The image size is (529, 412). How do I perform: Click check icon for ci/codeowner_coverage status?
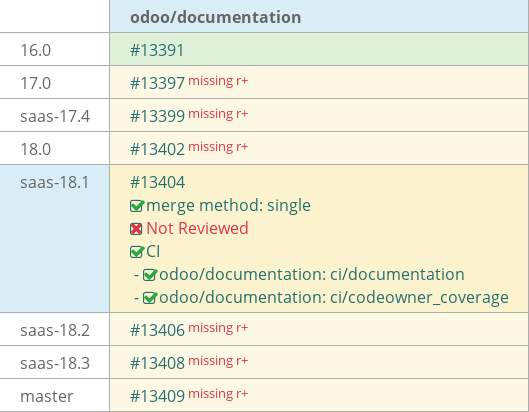[150, 298]
